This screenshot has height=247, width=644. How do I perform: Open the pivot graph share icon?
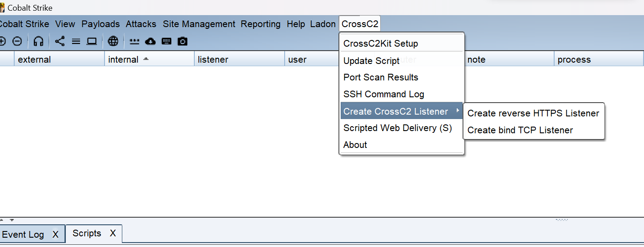tap(60, 41)
